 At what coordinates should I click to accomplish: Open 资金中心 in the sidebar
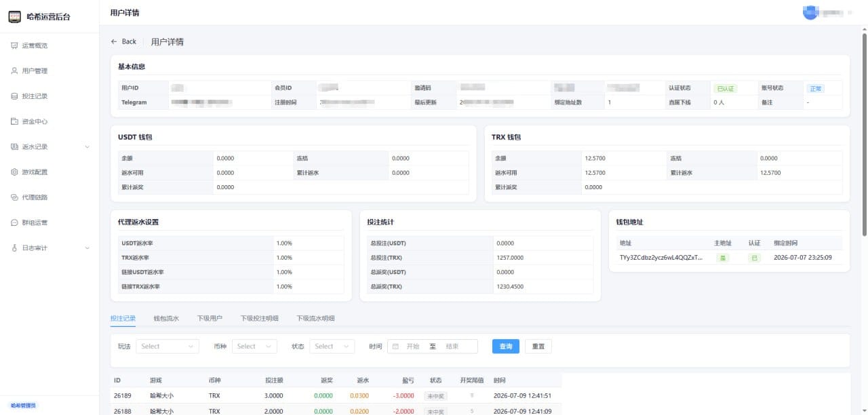(x=50, y=121)
